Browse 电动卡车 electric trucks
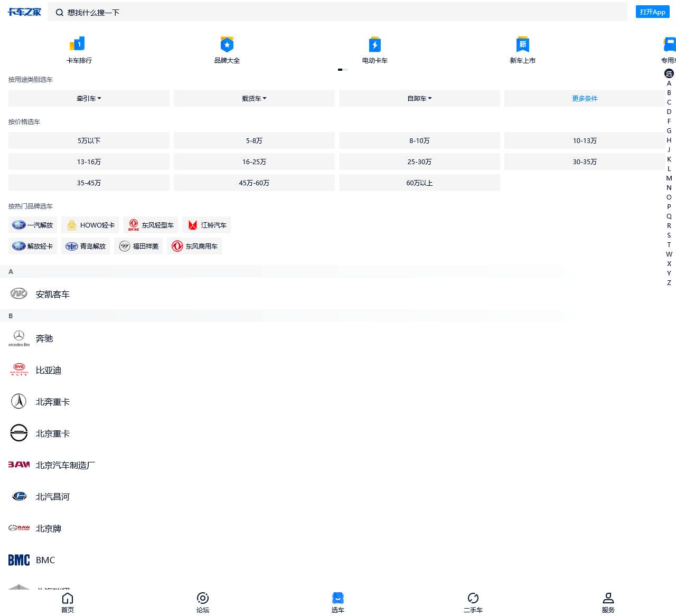Viewport: 676px width, 616px height. click(374, 50)
